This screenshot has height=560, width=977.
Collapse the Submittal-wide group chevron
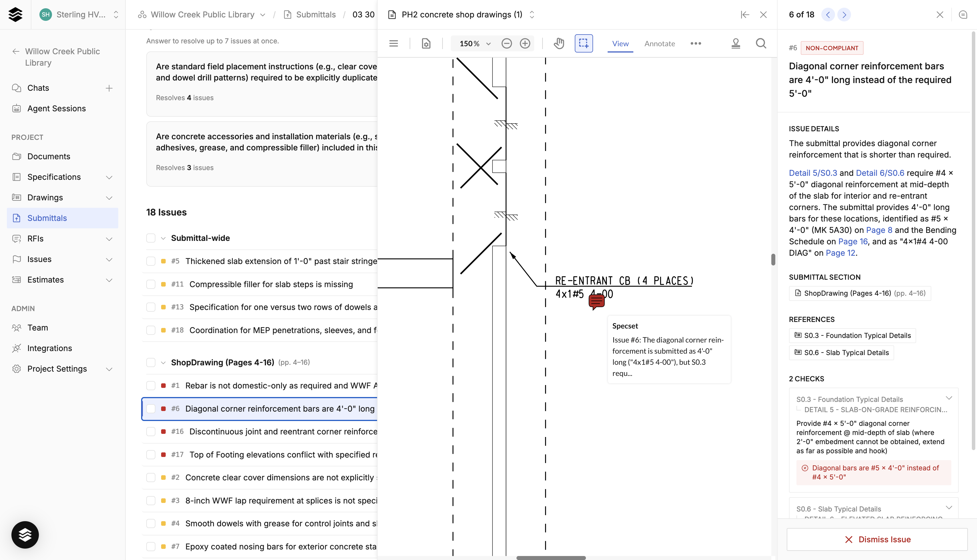(163, 238)
